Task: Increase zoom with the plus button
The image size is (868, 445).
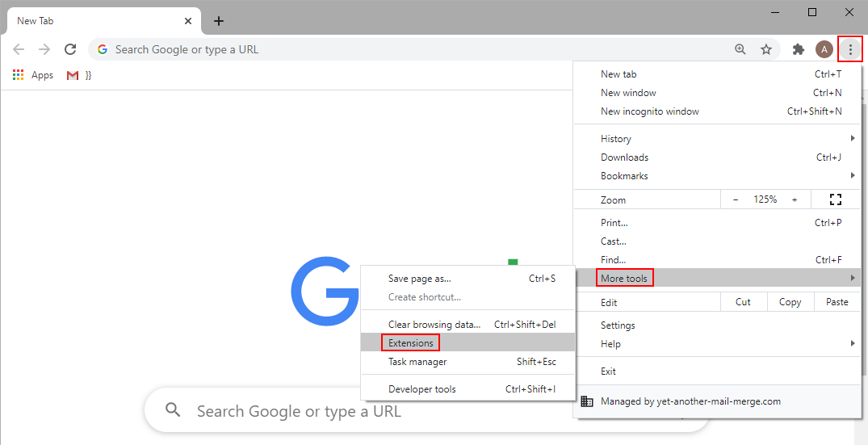Action: tap(795, 199)
